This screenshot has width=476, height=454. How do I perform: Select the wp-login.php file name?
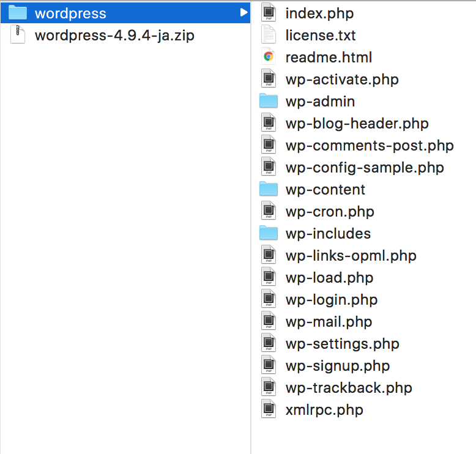(x=332, y=299)
